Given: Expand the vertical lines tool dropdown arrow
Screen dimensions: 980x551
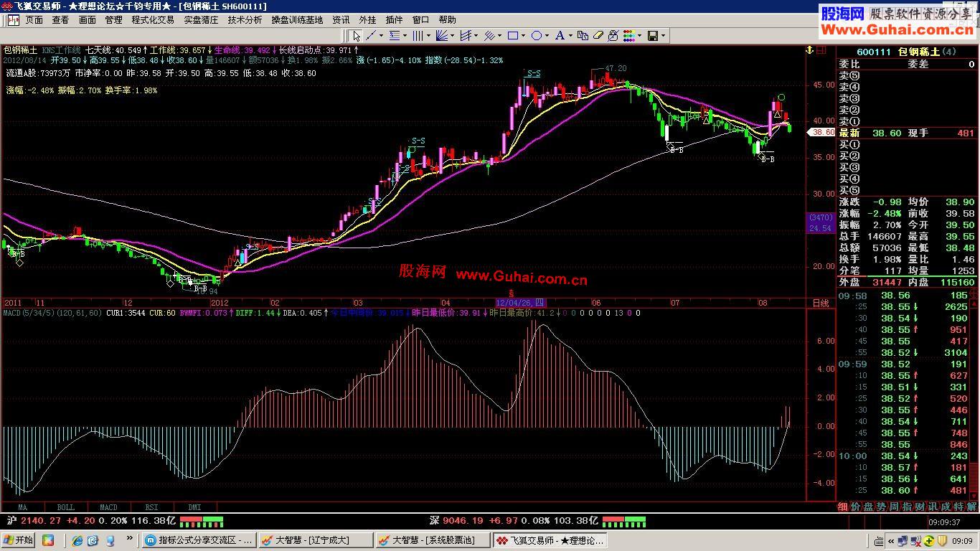Looking at the screenshot, I should pyautogui.click(x=428, y=35).
